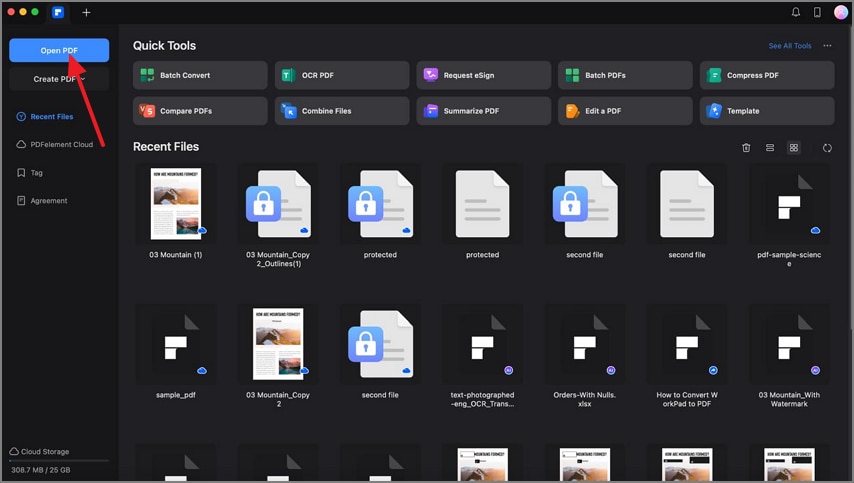Open PDFelement Cloud in sidebar
The width and height of the screenshot is (854, 483).
click(54, 144)
